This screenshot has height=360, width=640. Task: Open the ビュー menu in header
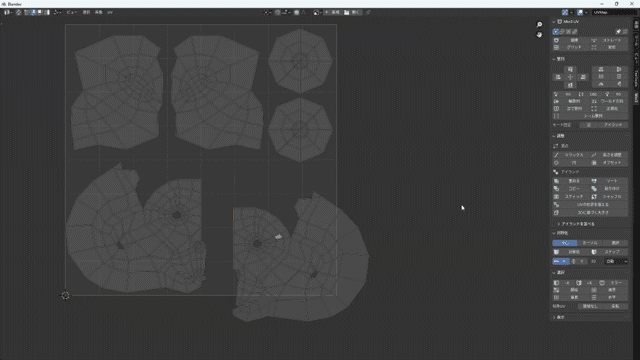72,13
